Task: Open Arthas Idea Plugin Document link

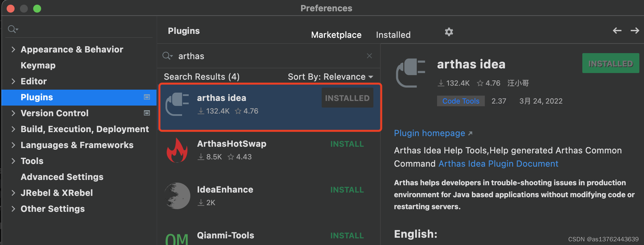Action: pos(498,164)
